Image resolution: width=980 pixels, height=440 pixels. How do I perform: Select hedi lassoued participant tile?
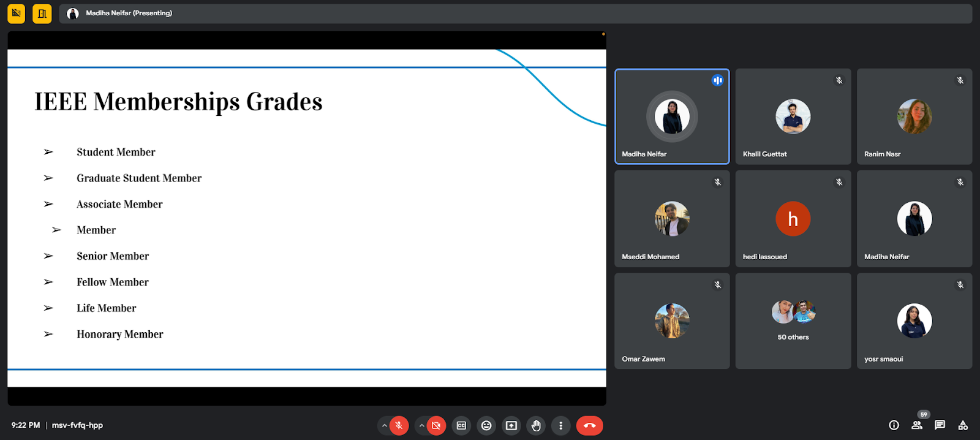[793, 219]
